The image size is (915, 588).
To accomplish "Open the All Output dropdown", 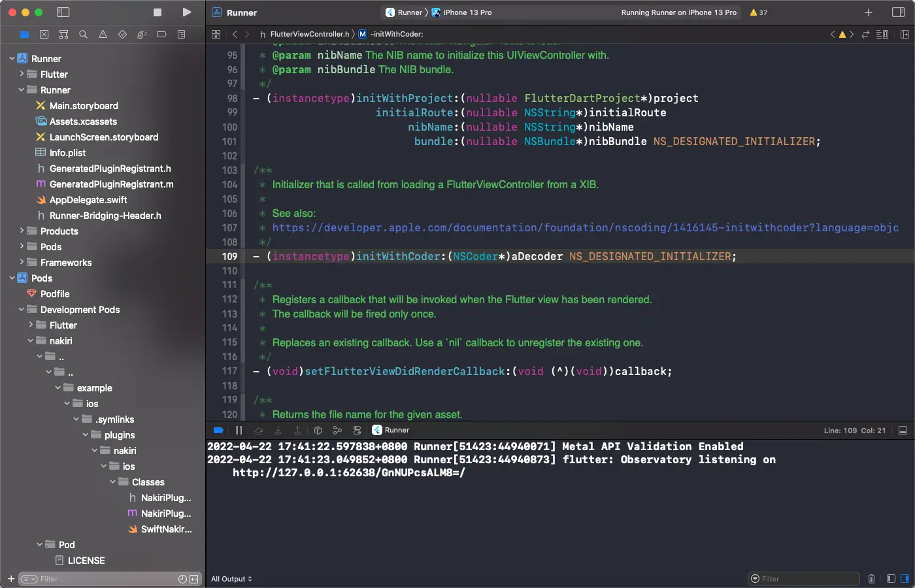I will point(231,579).
